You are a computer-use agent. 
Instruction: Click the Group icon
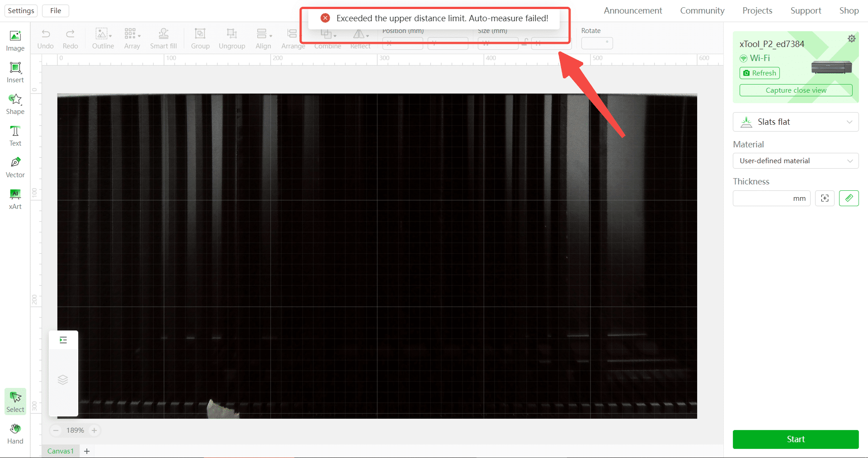[x=200, y=33]
